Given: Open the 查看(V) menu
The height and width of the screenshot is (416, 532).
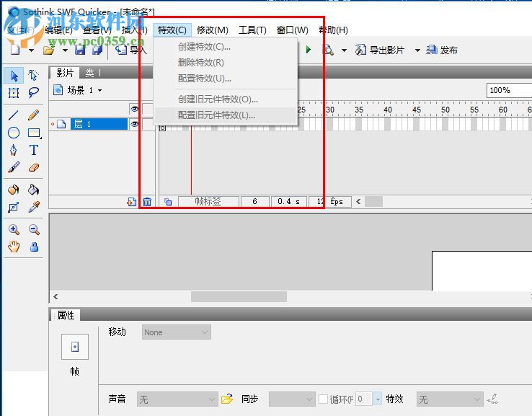Looking at the screenshot, I should pyautogui.click(x=97, y=30).
